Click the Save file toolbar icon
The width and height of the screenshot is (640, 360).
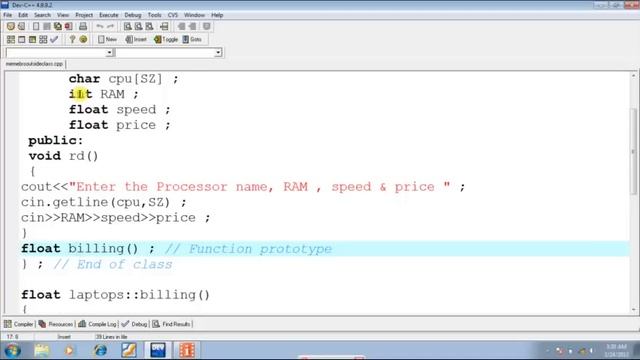click(x=47, y=27)
